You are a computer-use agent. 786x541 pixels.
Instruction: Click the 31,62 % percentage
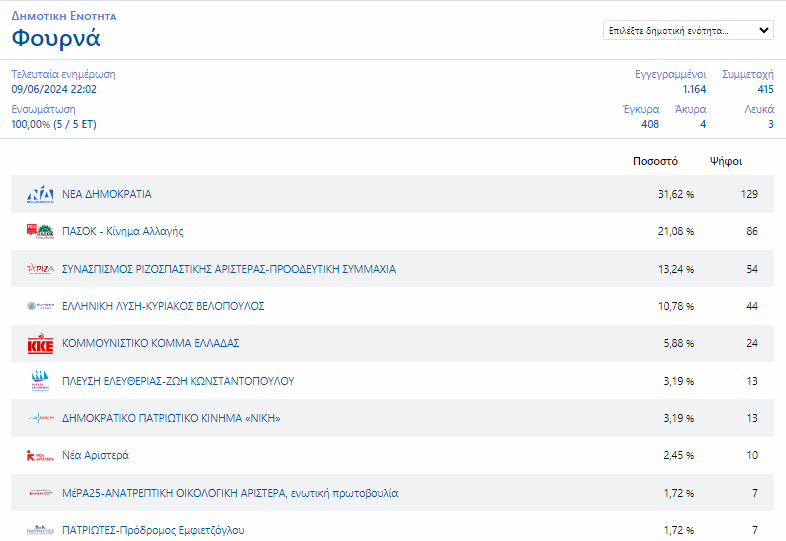pyautogui.click(x=676, y=194)
